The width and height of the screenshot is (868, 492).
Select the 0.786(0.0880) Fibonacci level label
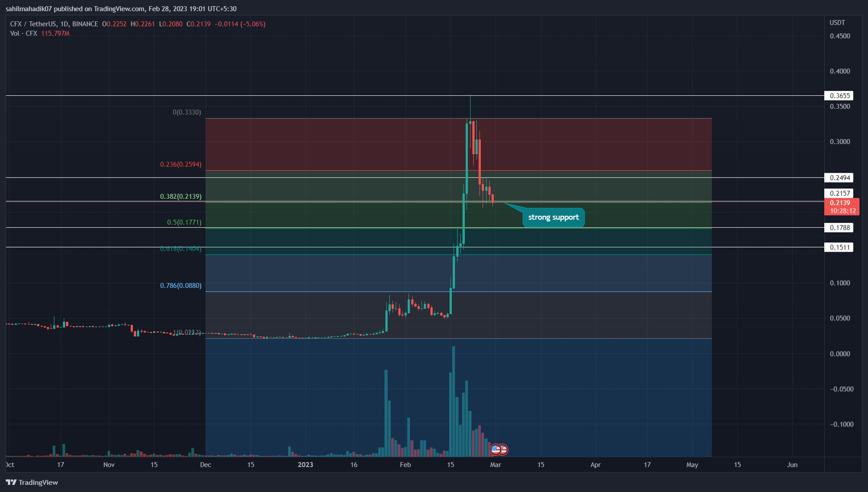tap(181, 286)
